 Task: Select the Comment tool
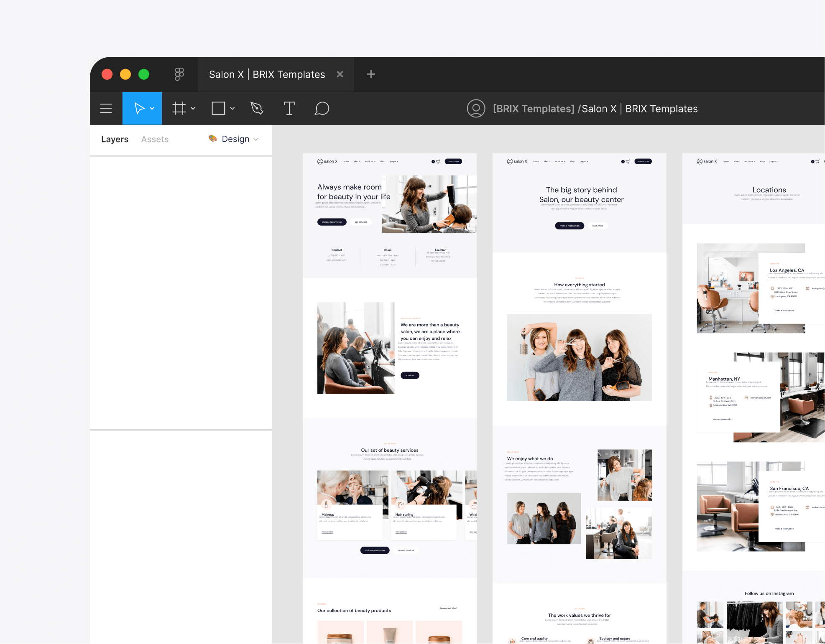click(322, 108)
